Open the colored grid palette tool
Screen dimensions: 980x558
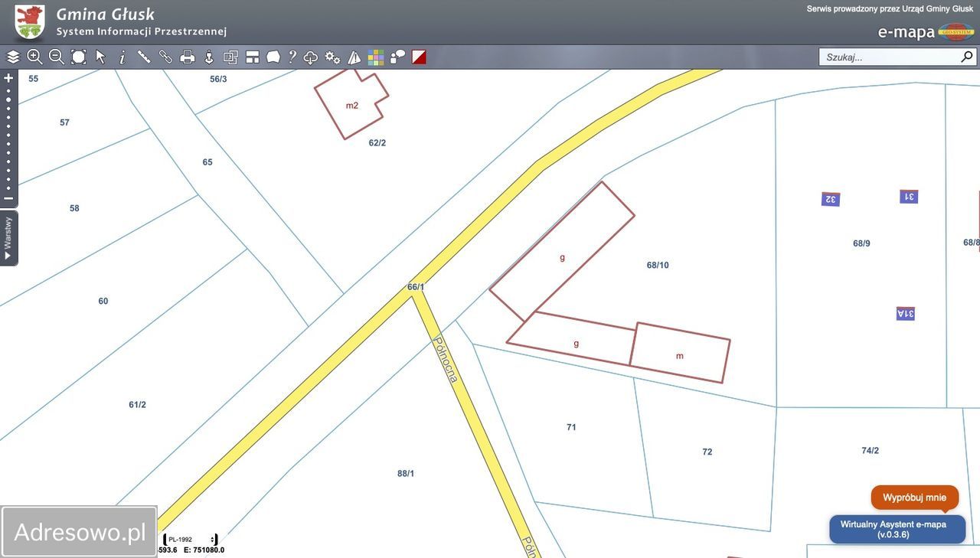pos(376,57)
